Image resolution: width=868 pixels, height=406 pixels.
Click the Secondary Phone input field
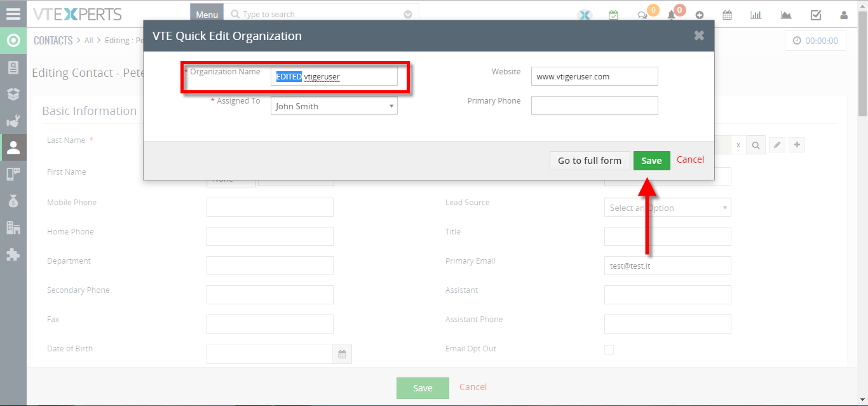(x=270, y=295)
